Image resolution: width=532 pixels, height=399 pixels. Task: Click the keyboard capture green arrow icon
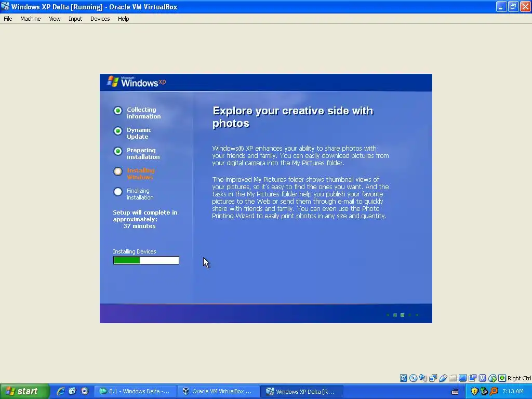[502, 378]
